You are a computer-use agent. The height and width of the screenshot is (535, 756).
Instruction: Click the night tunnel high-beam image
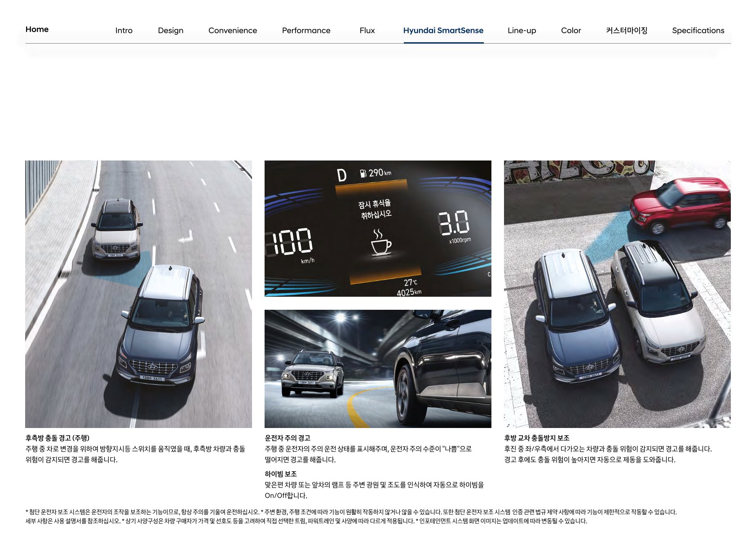click(378, 369)
